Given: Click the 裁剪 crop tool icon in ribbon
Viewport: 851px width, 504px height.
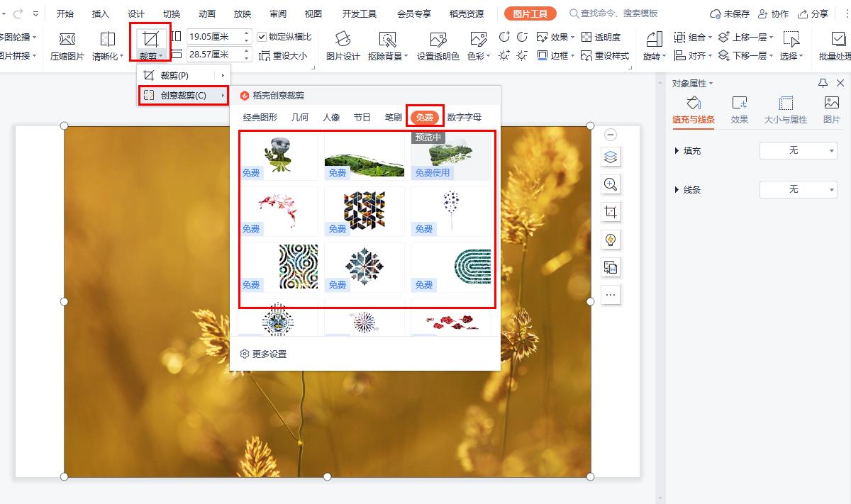Looking at the screenshot, I should (x=150, y=40).
